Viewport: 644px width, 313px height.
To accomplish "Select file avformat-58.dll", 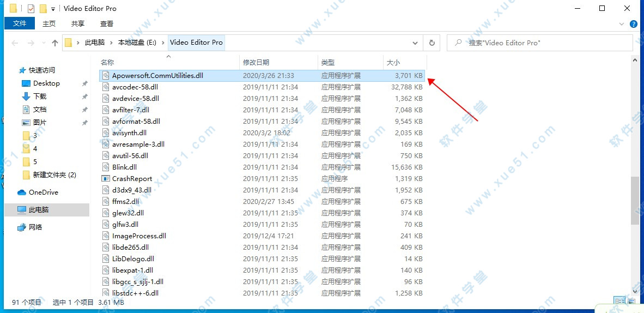I will point(263,122).
